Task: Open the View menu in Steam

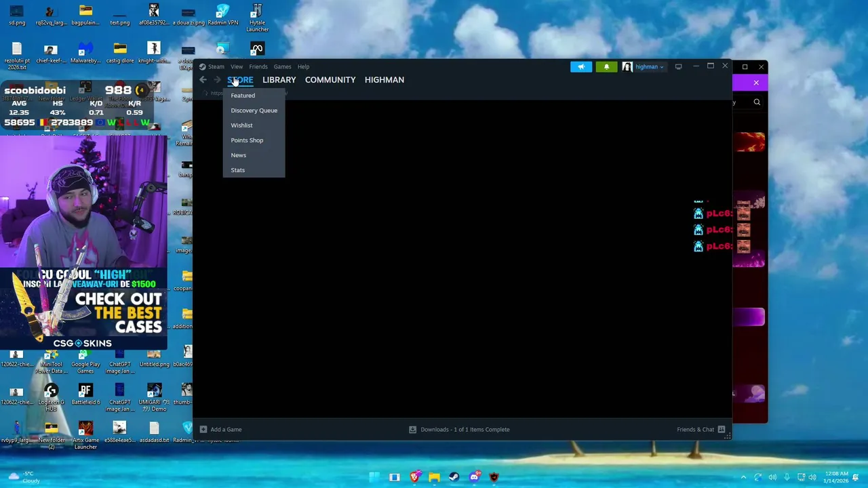Action: tap(237, 66)
